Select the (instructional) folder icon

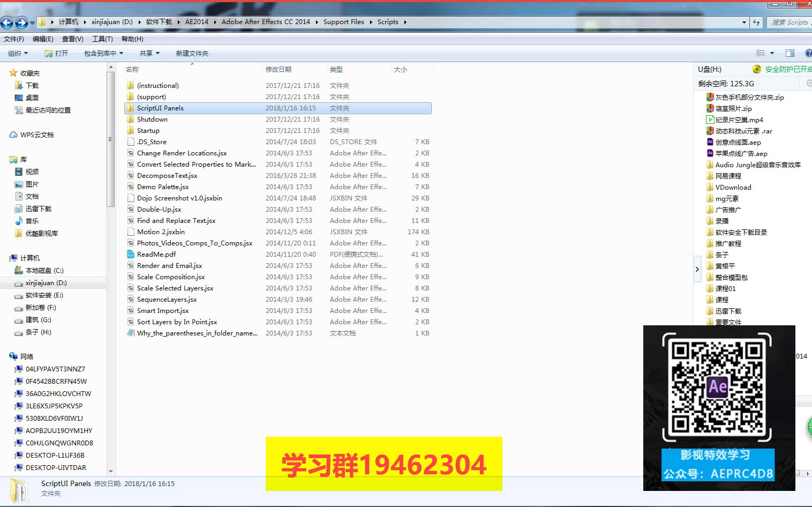click(130, 86)
